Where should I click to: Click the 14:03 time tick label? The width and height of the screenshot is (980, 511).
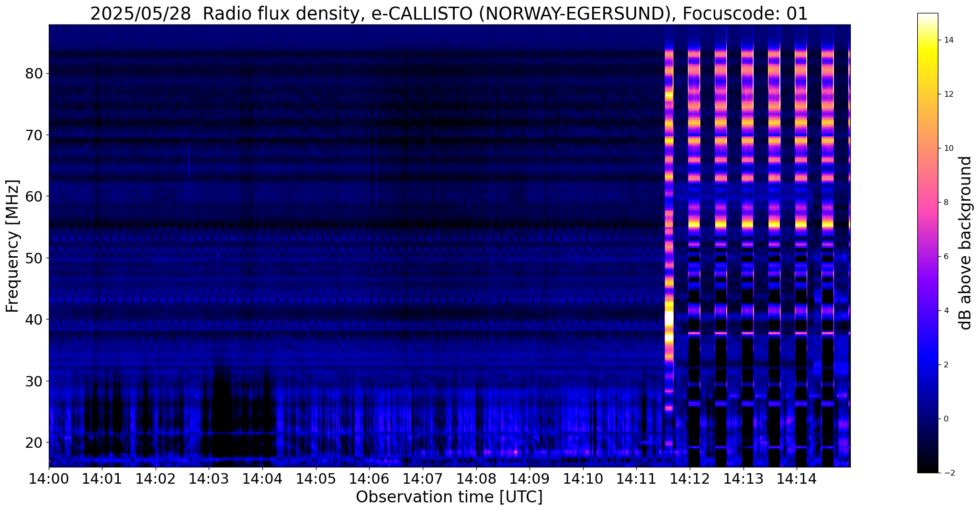coord(209,478)
